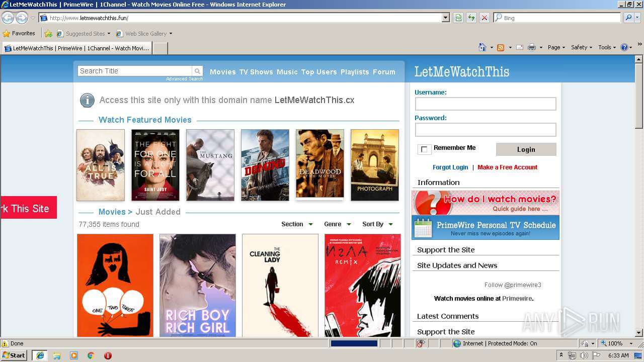The width and height of the screenshot is (644, 362).
Task: Open the Tools menu
Action: pos(607,47)
